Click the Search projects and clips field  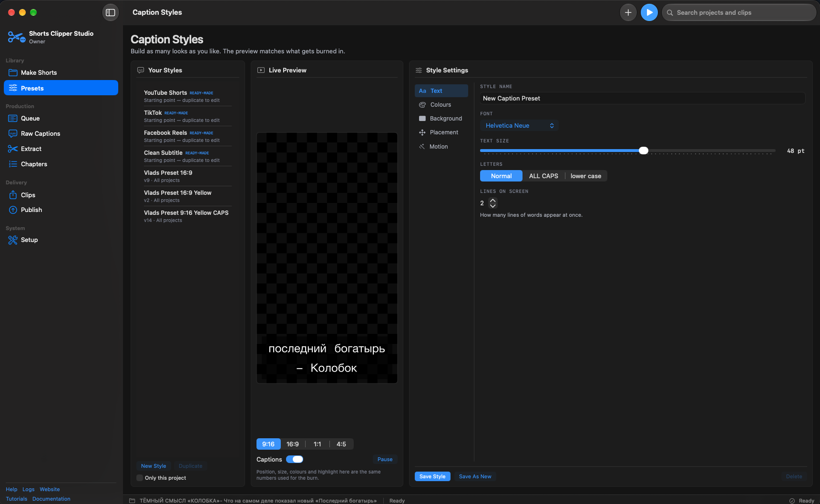pyautogui.click(x=739, y=12)
